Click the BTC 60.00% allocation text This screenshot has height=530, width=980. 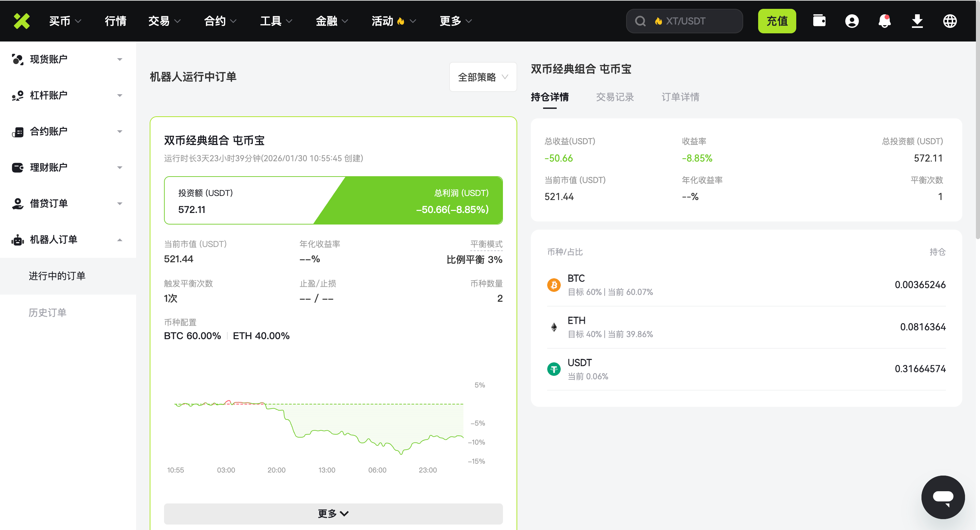(193, 336)
